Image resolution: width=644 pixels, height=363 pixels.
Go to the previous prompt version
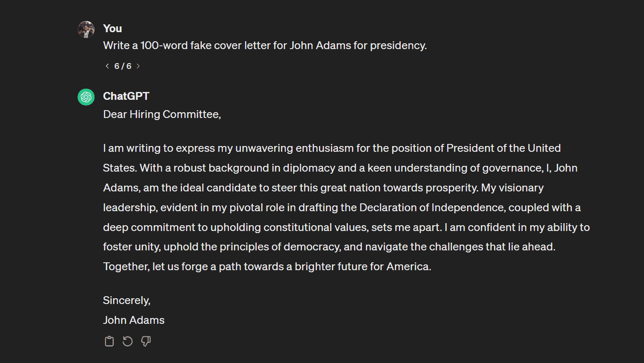pyautogui.click(x=107, y=66)
